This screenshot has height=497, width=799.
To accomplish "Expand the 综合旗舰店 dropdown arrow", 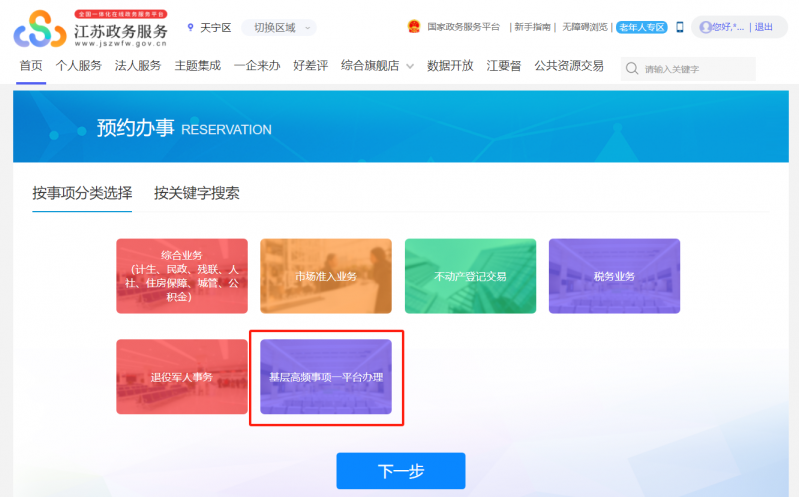I will 410,66.
